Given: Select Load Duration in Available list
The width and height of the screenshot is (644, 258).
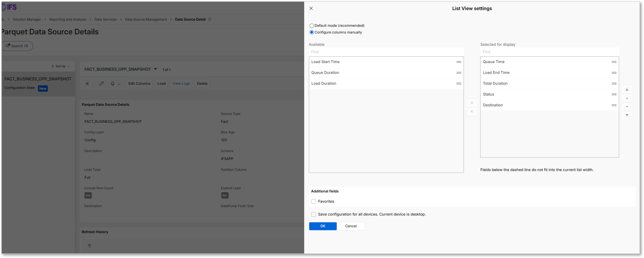Looking at the screenshot, I should pyautogui.click(x=386, y=83).
